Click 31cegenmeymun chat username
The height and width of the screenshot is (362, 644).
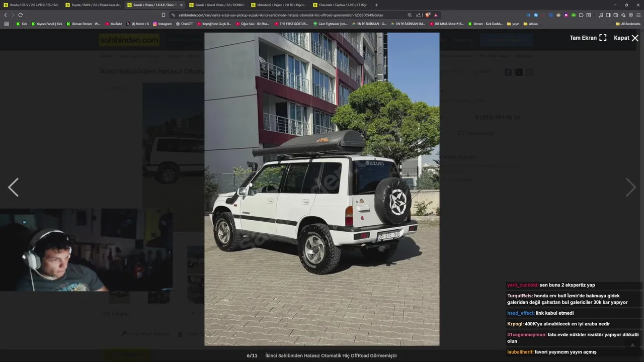click(527, 334)
